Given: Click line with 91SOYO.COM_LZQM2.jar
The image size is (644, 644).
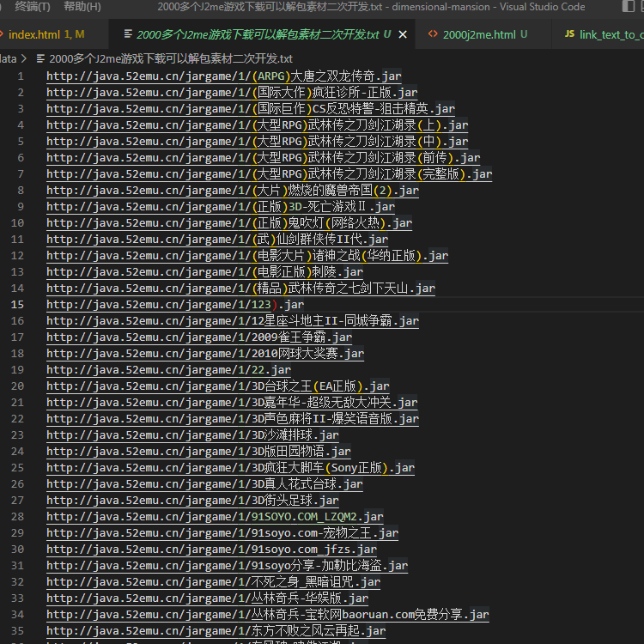Looking at the screenshot, I should [x=215, y=517].
